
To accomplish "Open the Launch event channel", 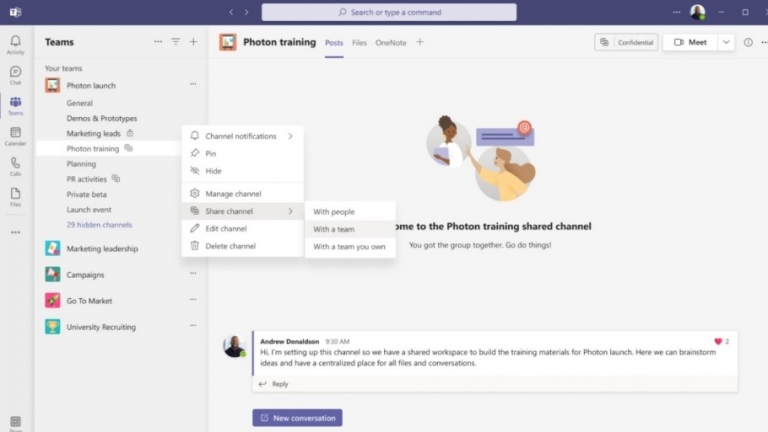I will pyautogui.click(x=89, y=209).
